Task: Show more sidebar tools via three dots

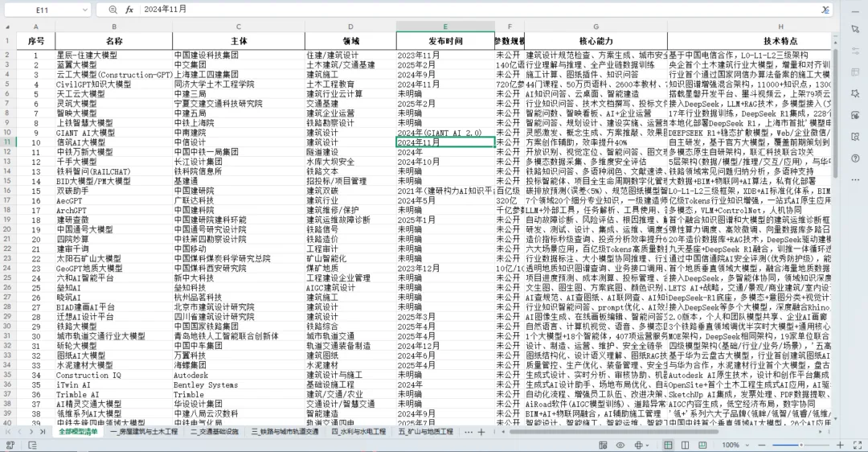Action: 855,179
